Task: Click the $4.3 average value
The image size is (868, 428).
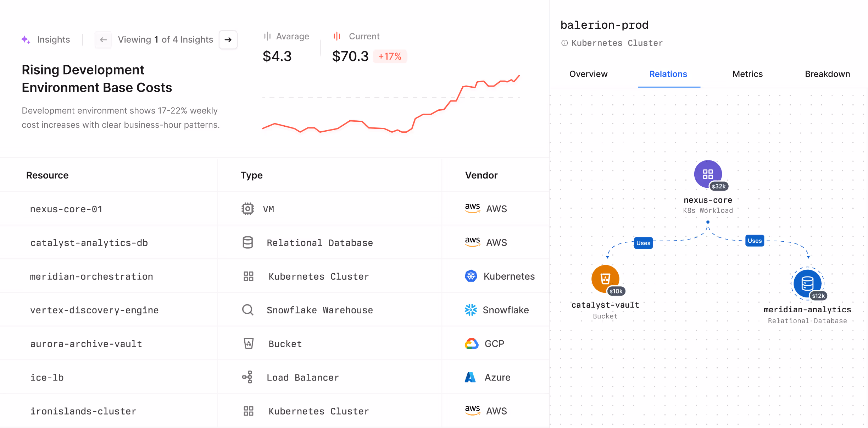Action: click(277, 56)
